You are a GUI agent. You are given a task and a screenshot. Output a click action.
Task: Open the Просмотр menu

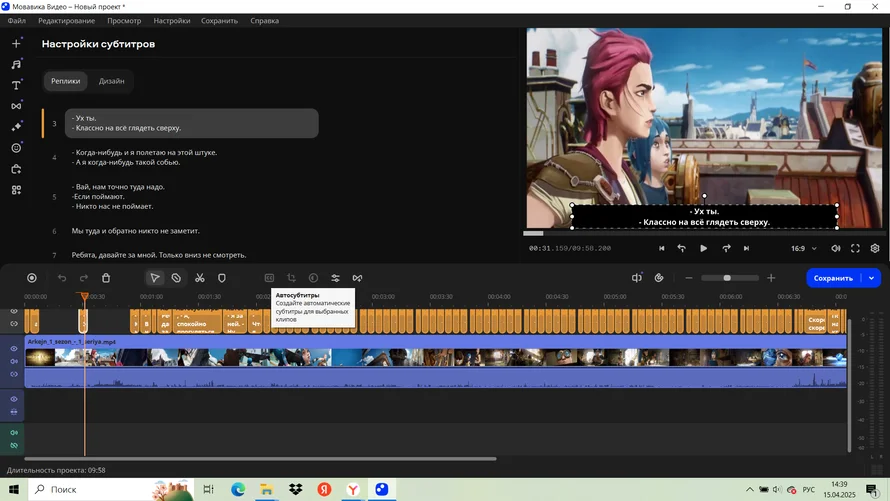coord(124,20)
